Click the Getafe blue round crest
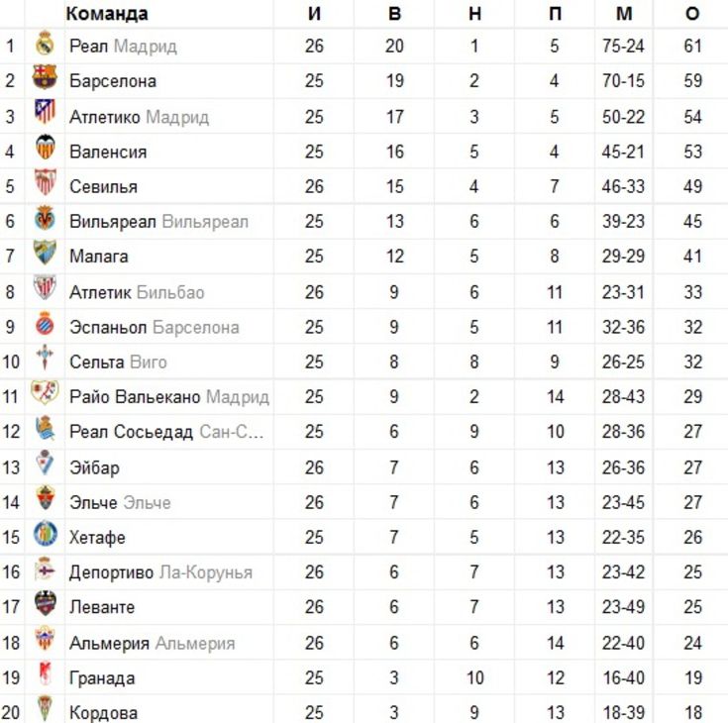This screenshot has height=723, width=728. click(45, 533)
